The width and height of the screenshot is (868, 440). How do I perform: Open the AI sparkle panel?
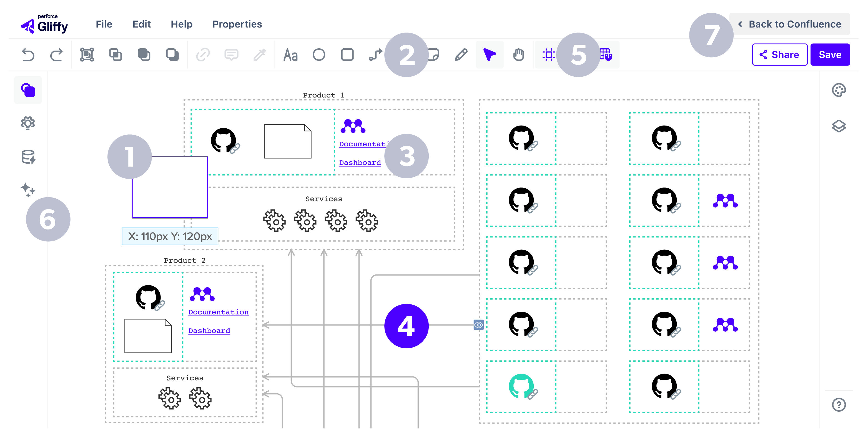point(28,190)
